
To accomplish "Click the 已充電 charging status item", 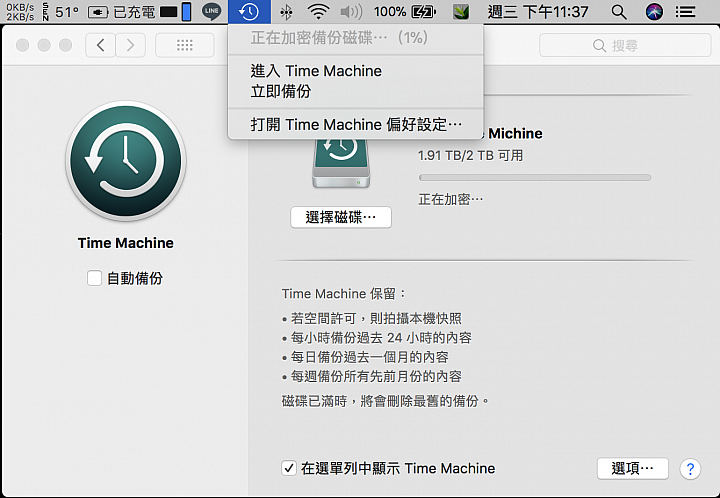I will pyautogui.click(x=121, y=12).
